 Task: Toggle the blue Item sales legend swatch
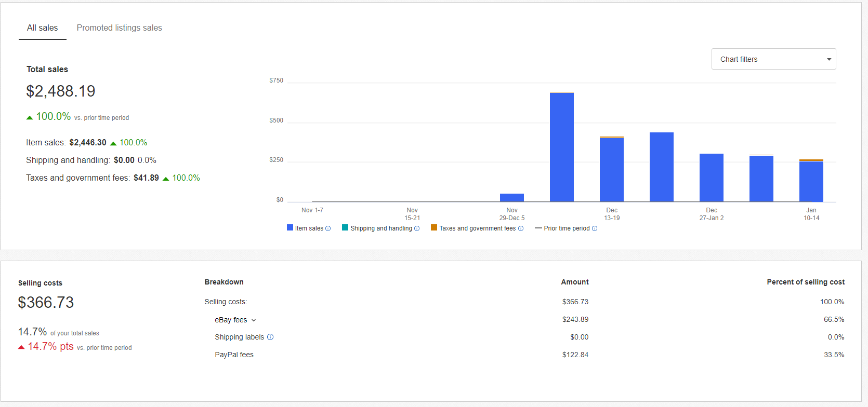pyautogui.click(x=290, y=227)
